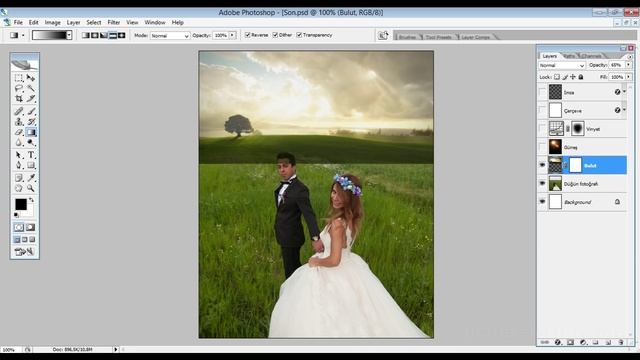The height and width of the screenshot is (360, 640).
Task: Open layer Opacity slider arrow
Action: (x=629, y=65)
